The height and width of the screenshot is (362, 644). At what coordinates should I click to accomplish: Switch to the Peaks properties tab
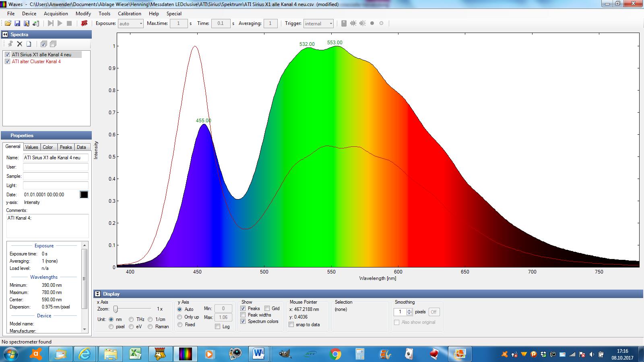click(x=66, y=147)
